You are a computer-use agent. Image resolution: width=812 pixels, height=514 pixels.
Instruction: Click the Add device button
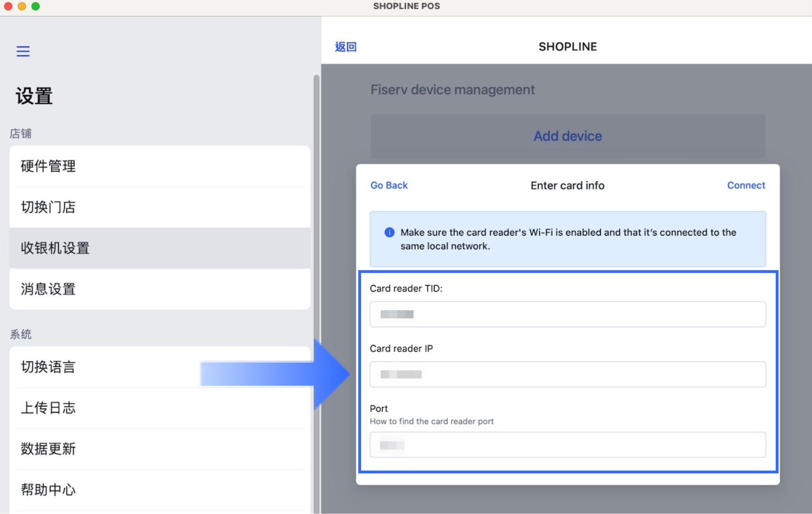[567, 136]
